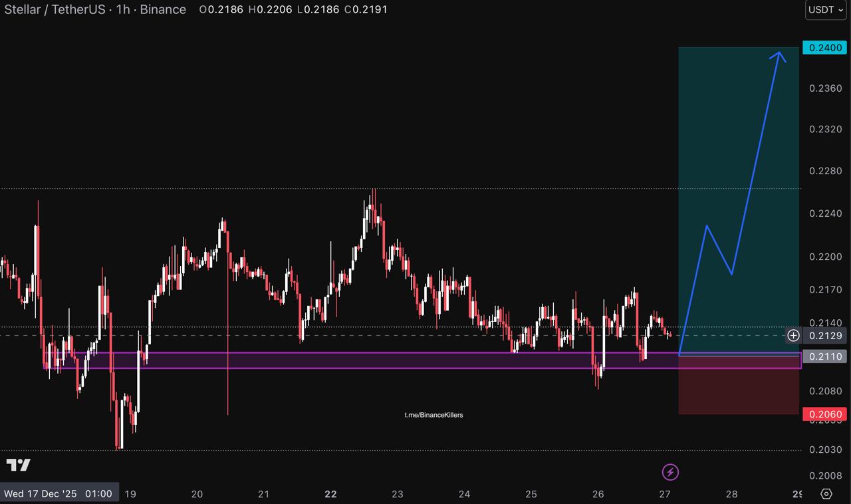This screenshot has height=504, width=851.
Task: Click the t.me/BinanceKillers watermark text
Action: pos(433,415)
